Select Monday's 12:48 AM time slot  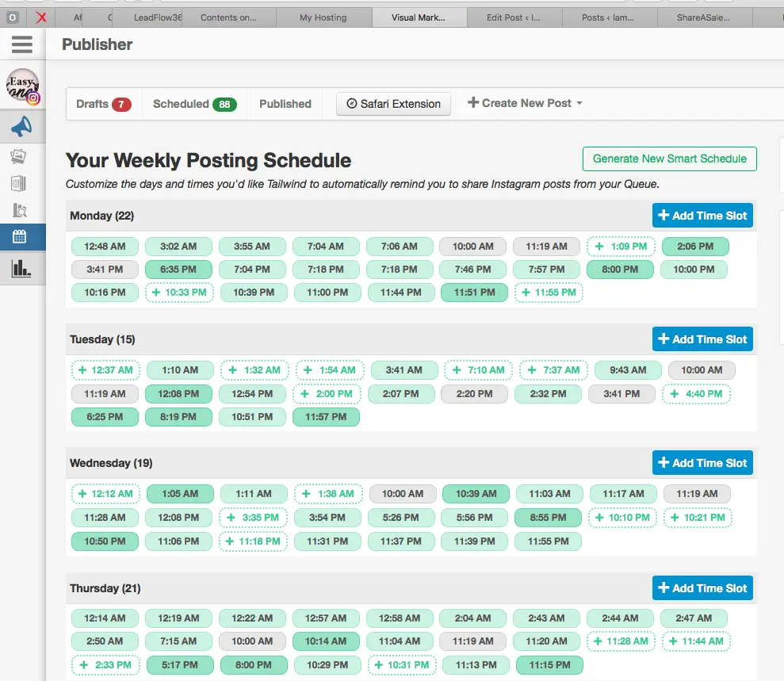point(105,247)
